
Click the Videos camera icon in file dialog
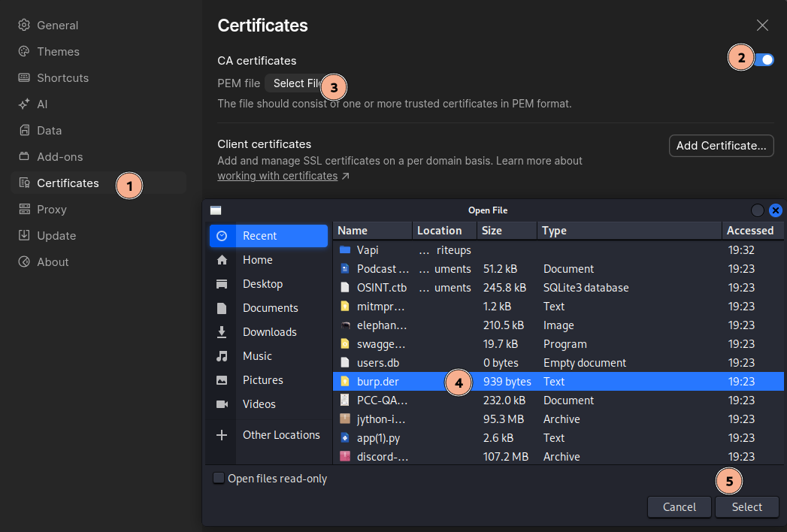tap(222, 404)
